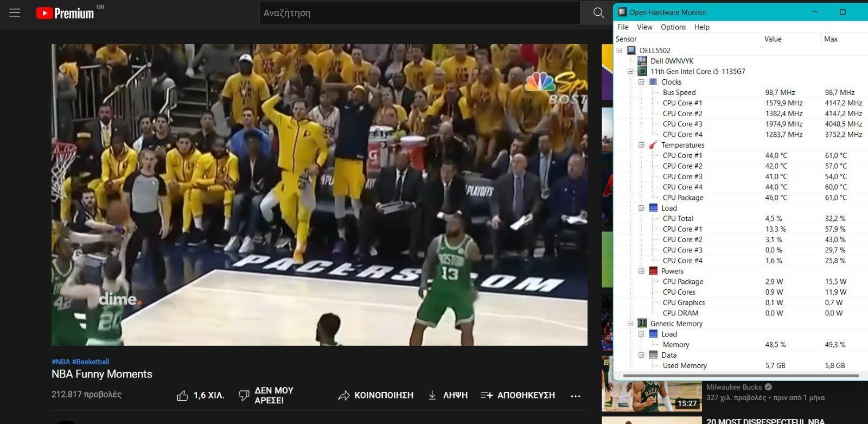Select the CPU DRAM power row
Image resolution: width=868 pixels, height=424 pixels.
tap(741, 313)
